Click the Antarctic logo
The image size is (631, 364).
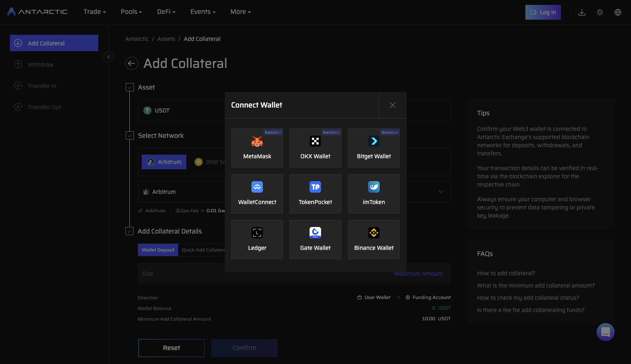coord(37,12)
